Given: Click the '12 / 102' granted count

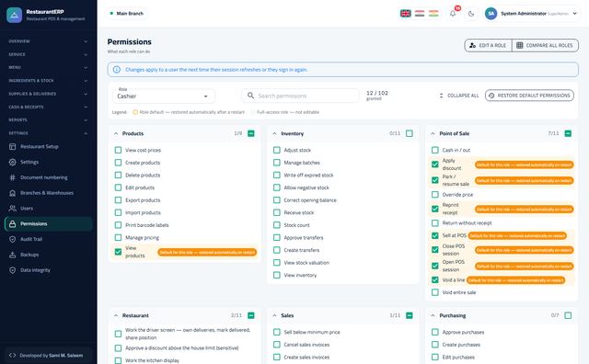Looking at the screenshot, I should point(377,93).
